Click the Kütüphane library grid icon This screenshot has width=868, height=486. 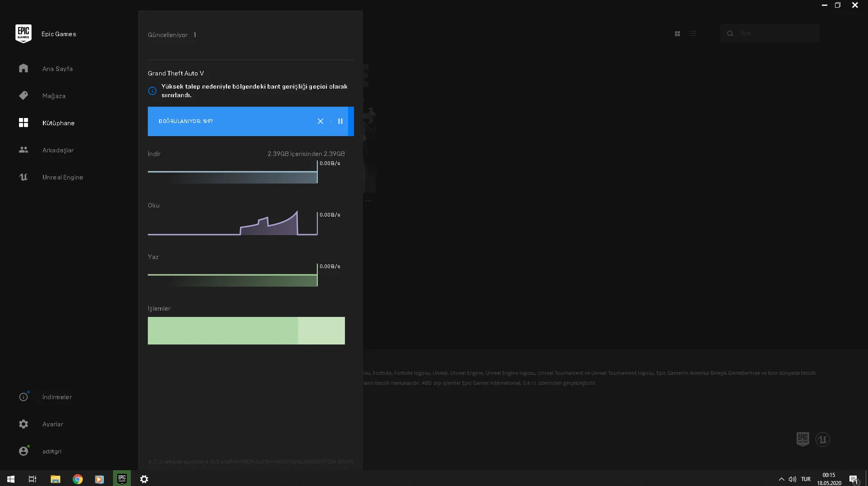[x=24, y=123]
